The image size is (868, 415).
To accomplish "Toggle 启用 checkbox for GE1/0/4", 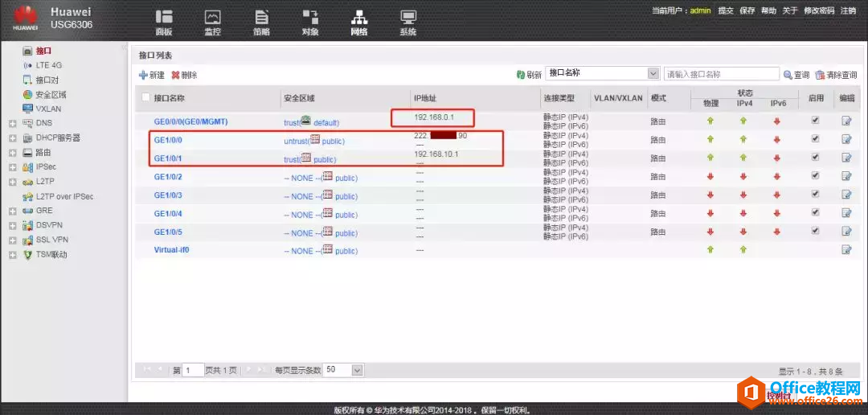I will pos(816,212).
